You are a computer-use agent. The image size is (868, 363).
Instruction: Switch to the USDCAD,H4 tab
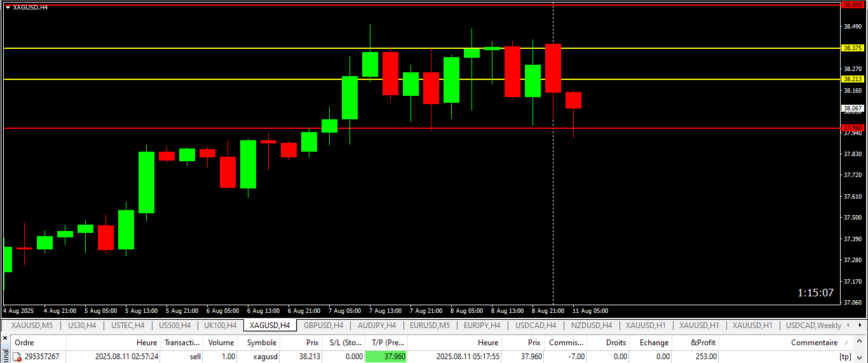[536, 325]
